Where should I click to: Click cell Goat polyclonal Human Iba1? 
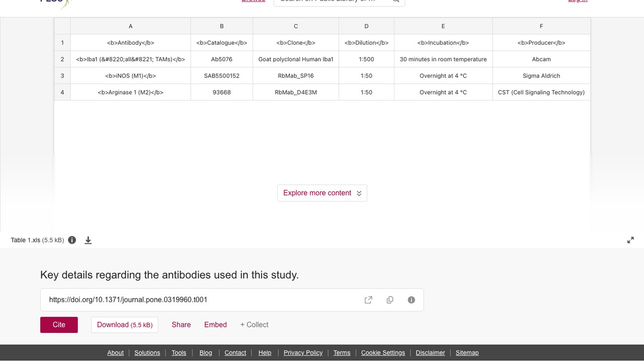296,59
